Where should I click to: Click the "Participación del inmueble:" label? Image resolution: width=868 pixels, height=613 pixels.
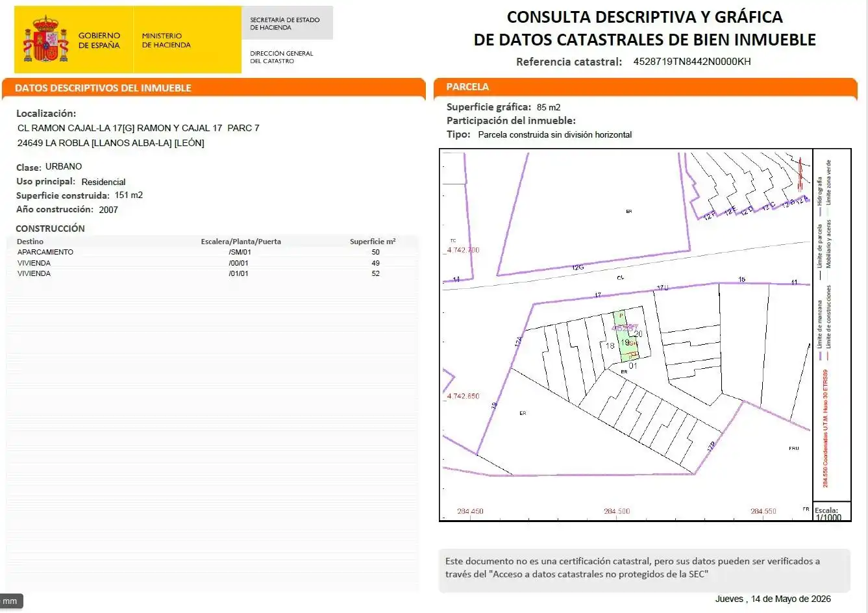tap(511, 121)
